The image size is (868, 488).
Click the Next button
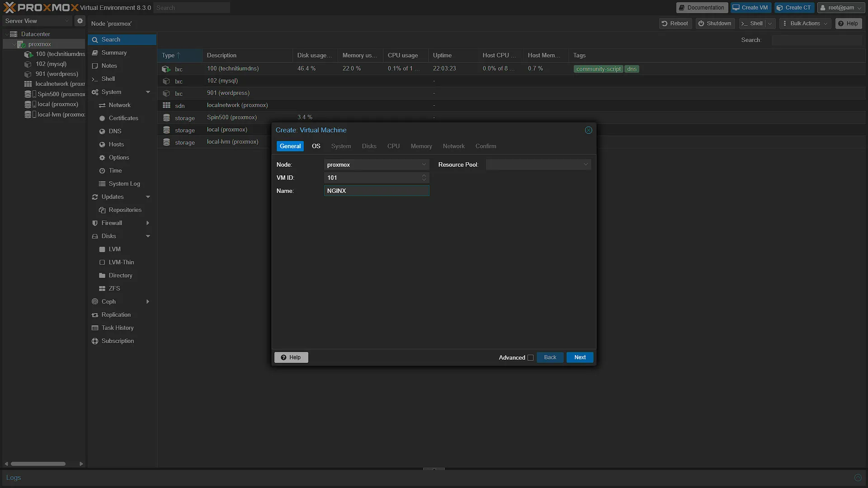[x=580, y=357]
